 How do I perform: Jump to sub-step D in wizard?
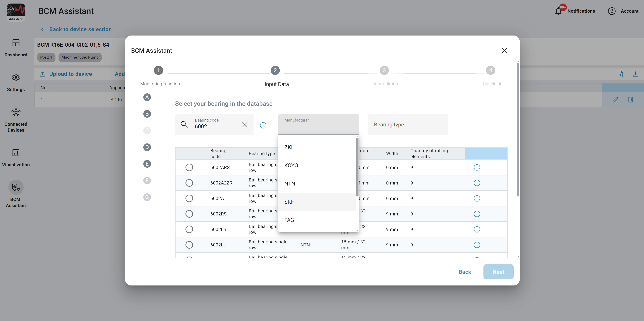pyautogui.click(x=147, y=147)
